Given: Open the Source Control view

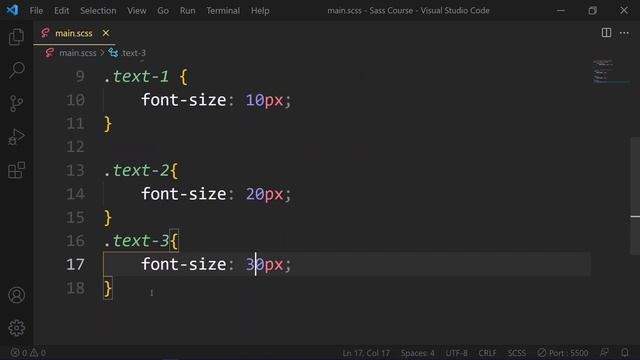Looking at the screenshot, I should click(16, 103).
